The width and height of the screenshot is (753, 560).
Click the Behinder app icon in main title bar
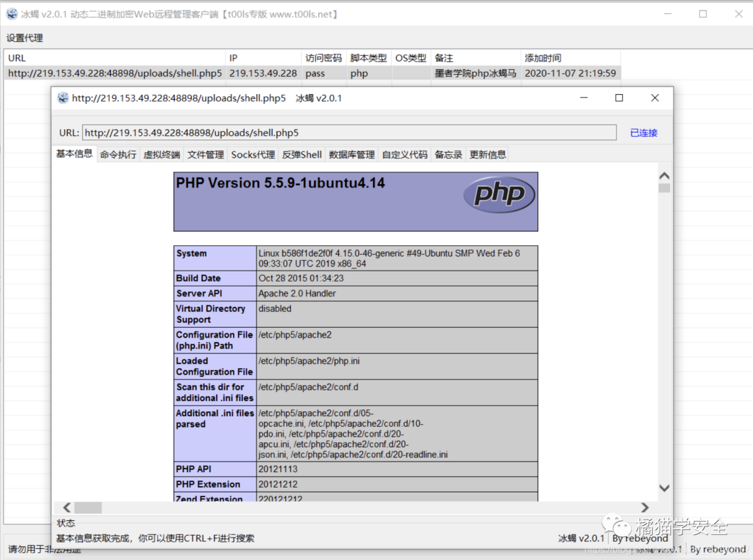12,15
